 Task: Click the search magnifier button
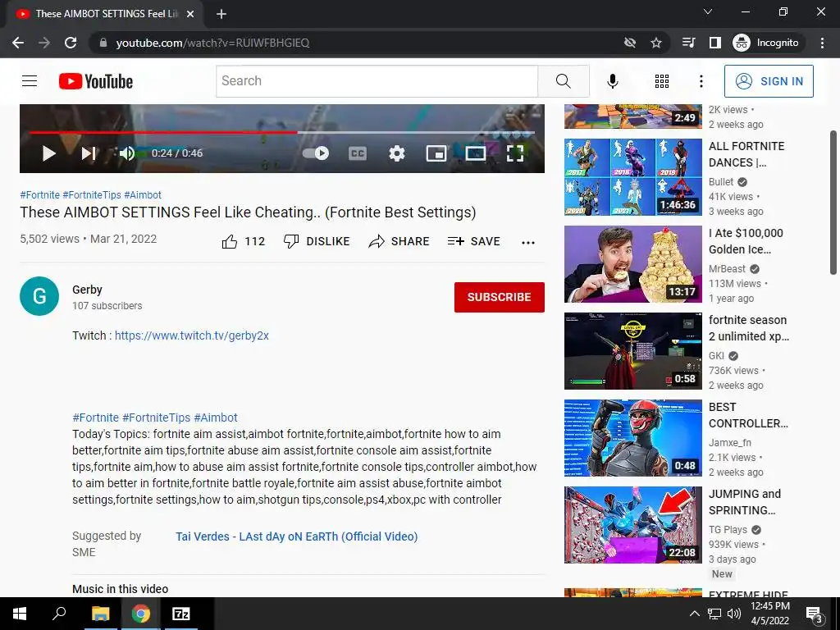pos(563,81)
